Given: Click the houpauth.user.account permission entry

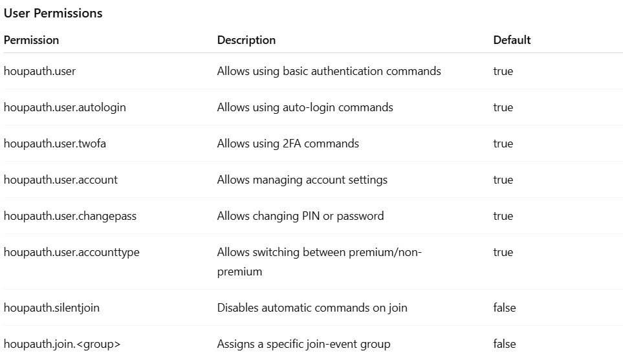Looking at the screenshot, I should [x=61, y=180].
